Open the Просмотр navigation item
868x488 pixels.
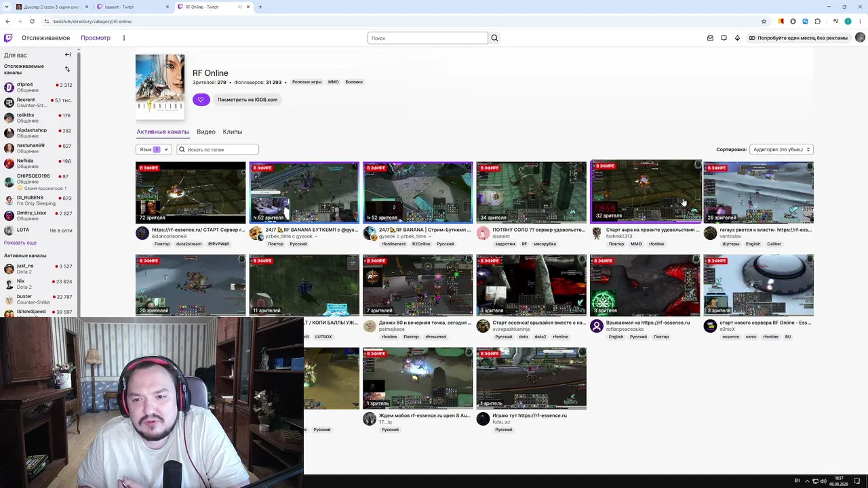[96, 38]
